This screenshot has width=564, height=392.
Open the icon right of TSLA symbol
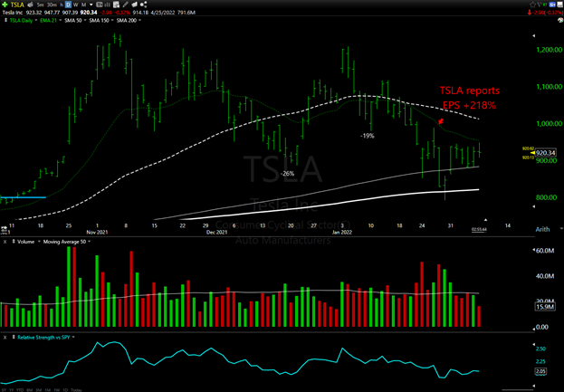pyautogui.click(x=30, y=5)
